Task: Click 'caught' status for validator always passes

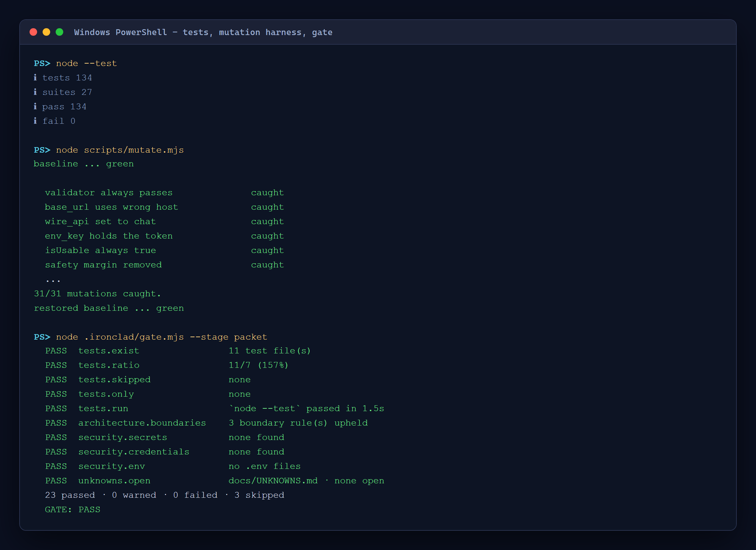Action: [x=267, y=192]
